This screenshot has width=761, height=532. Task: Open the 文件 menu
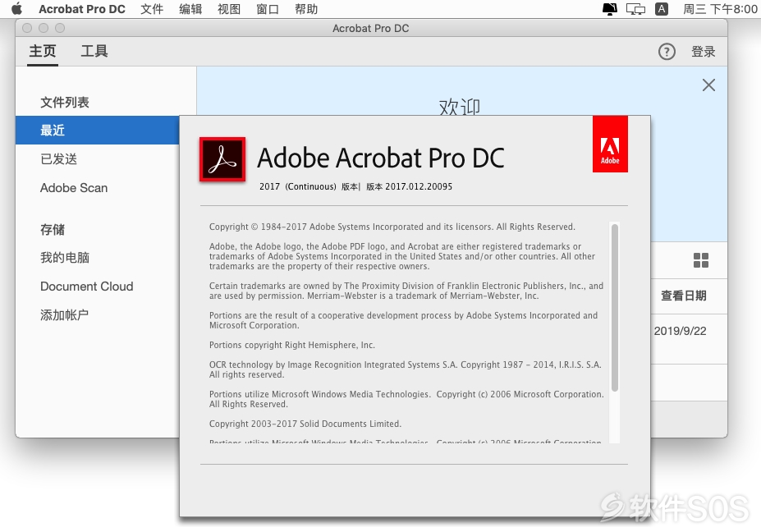click(x=152, y=9)
